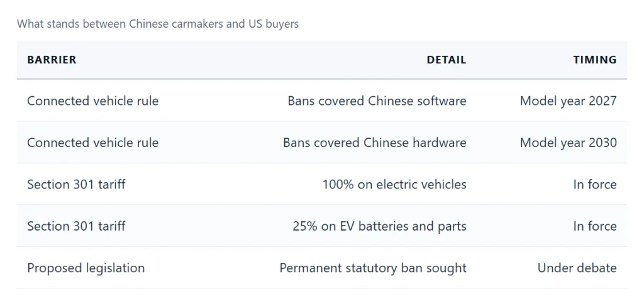644x301 pixels.
Task: Click second Section 301 tariff cell
Action: pyautogui.click(x=76, y=226)
